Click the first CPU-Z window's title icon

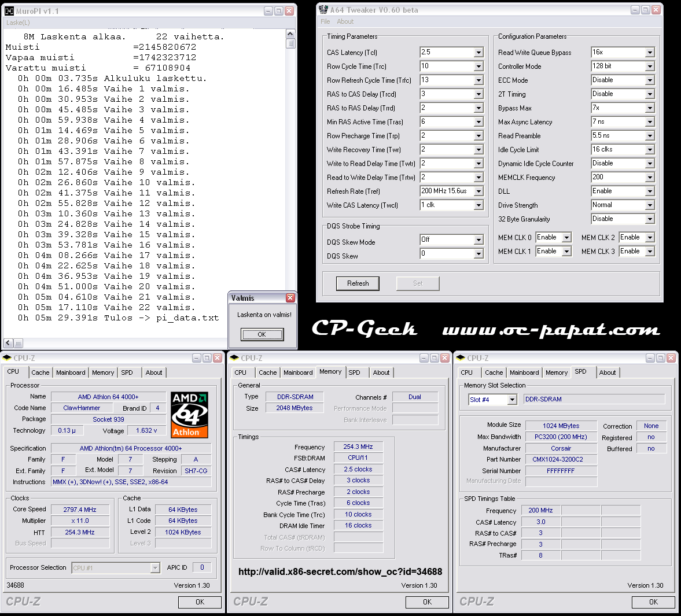tap(7, 357)
